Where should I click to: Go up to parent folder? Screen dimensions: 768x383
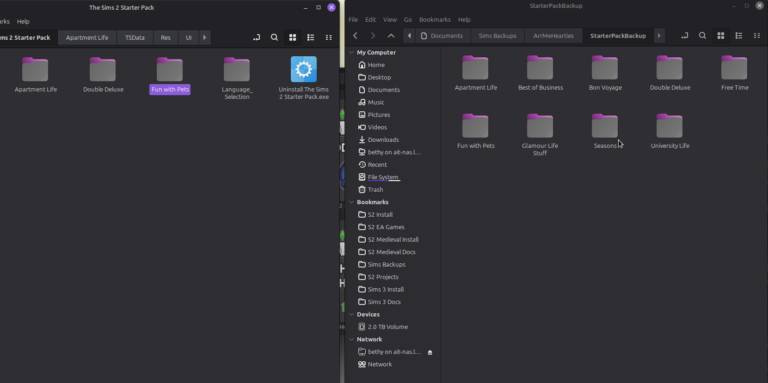tap(391, 36)
